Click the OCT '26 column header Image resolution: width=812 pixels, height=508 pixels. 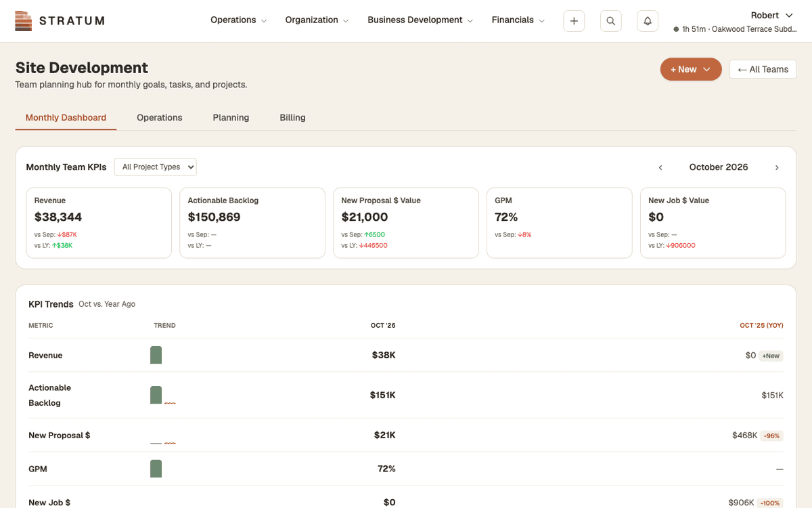click(x=383, y=326)
